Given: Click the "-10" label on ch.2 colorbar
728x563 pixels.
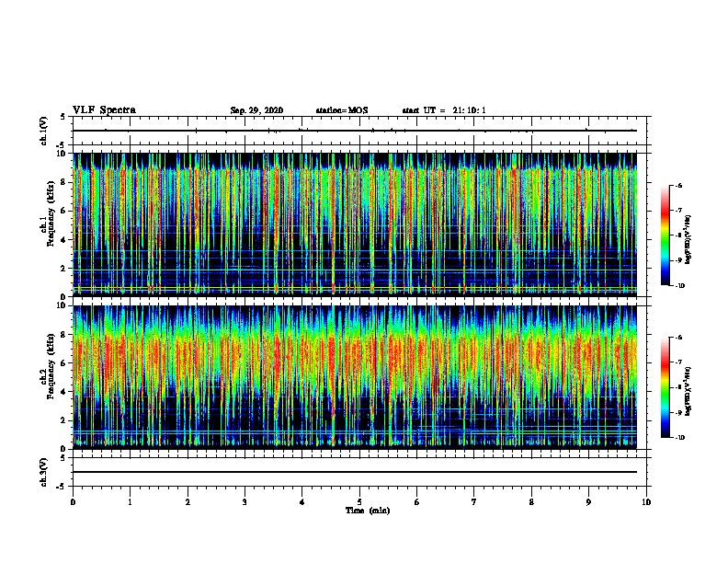Looking at the screenshot, I should point(680,438).
